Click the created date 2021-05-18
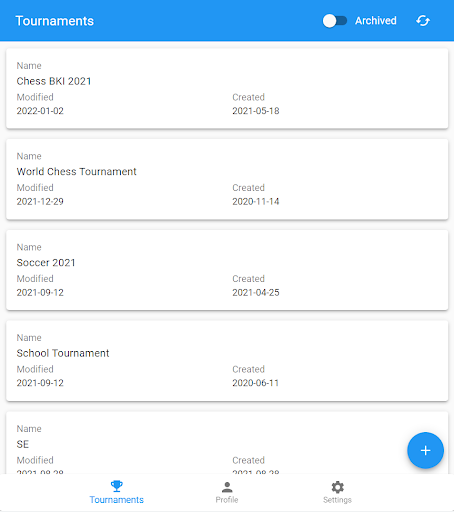This screenshot has width=454, height=512. [x=256, y=111]
